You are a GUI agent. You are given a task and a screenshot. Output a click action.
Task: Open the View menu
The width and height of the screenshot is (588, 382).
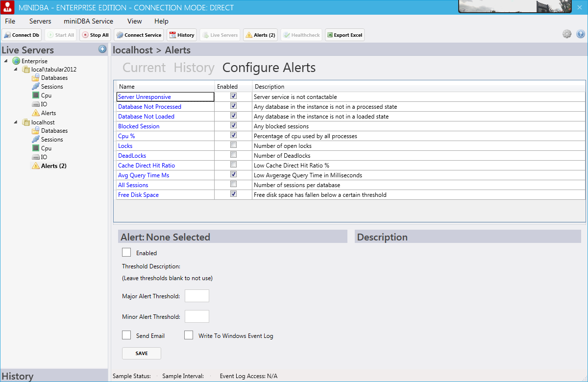[135, 21]
